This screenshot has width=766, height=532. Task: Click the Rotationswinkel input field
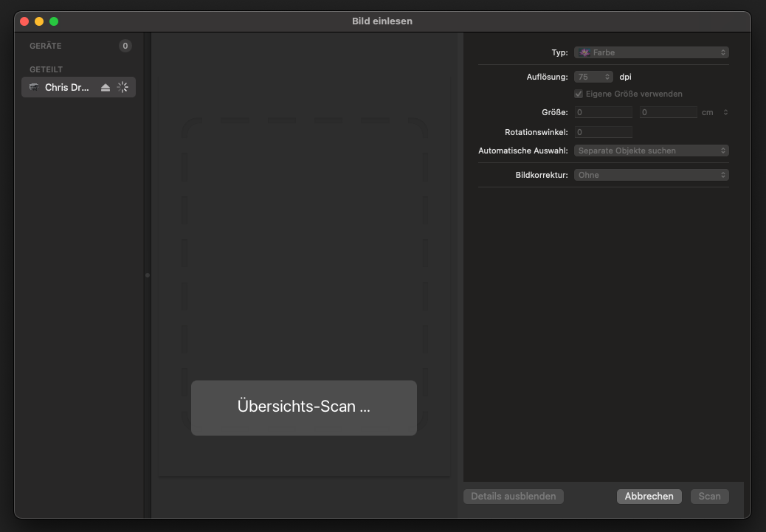pos(602,131)
